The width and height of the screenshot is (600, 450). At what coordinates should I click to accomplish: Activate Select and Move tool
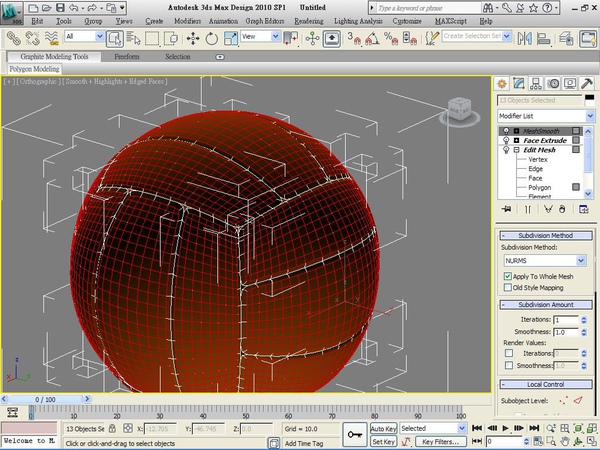point(193,38)
